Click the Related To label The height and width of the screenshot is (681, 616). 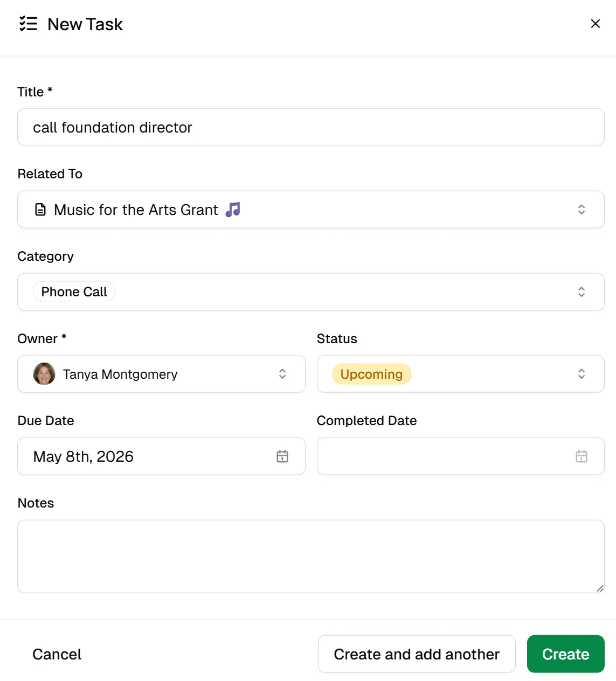tap(50, 174)
